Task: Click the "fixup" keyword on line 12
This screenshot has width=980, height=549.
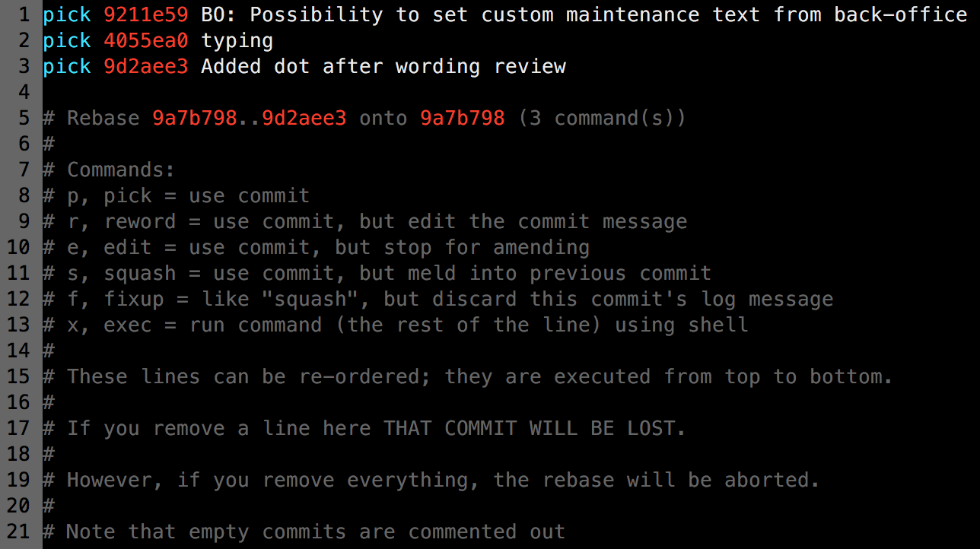Action: pos(134,300)
